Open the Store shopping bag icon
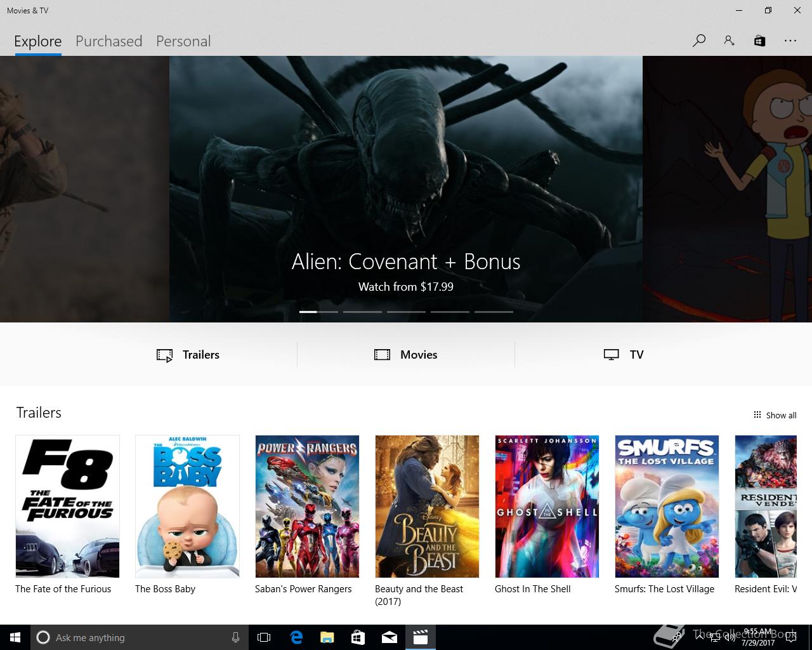812x650 pixels. tap(759, 41)
